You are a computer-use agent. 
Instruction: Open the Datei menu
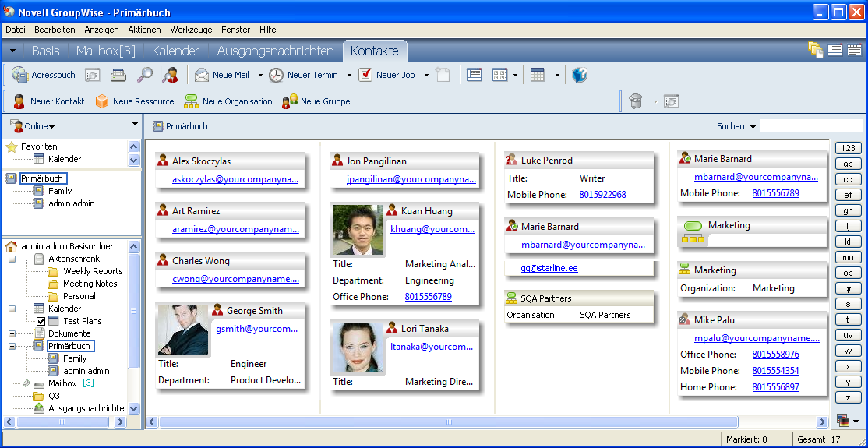coord(16,30)
